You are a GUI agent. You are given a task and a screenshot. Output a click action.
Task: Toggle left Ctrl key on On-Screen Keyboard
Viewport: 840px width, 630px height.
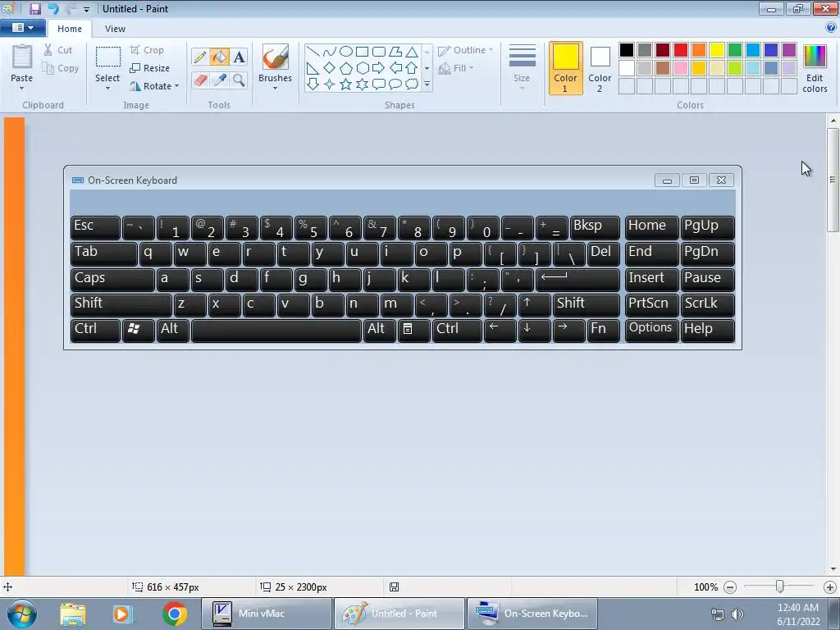pos(95,330)
